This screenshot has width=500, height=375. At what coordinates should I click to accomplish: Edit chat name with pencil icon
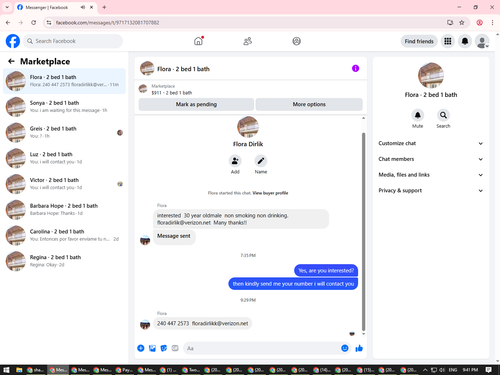[x=261, y=161]
